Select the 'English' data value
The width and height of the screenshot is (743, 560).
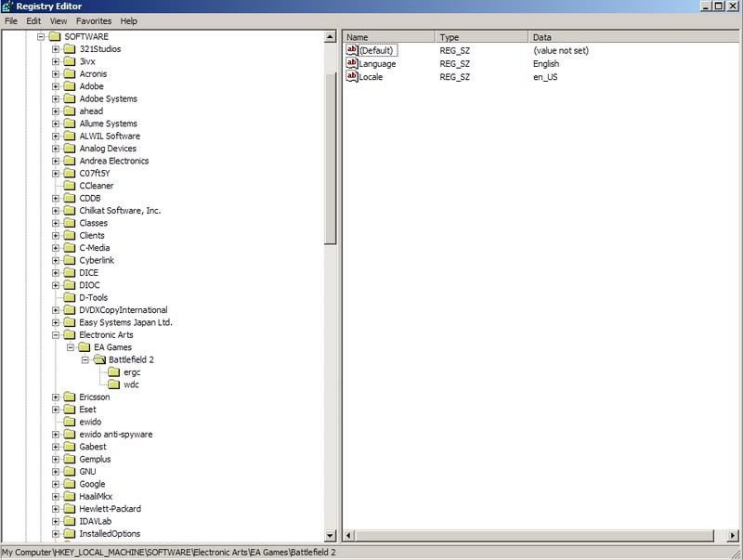[x=546, y=63]
